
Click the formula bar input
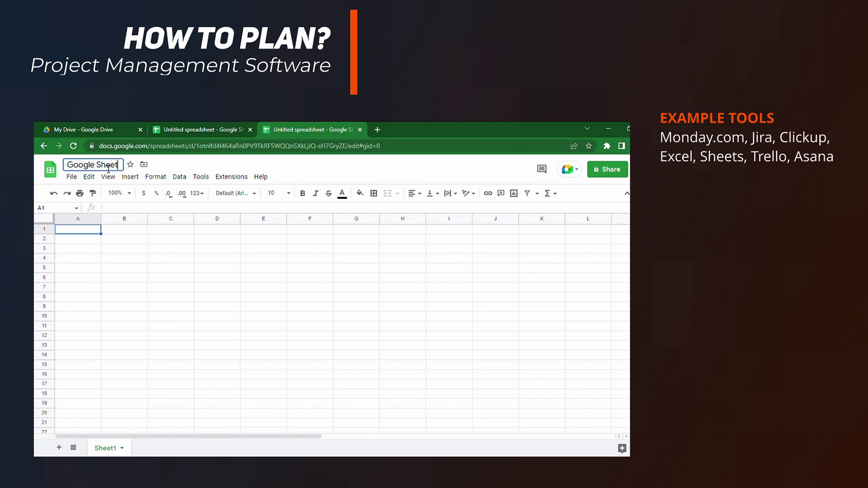[x=365, y=208]
